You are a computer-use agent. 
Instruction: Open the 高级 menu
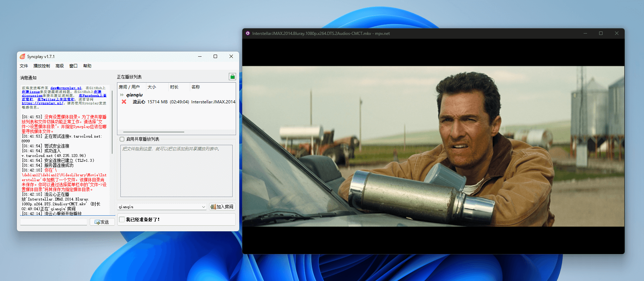(60, 66)
